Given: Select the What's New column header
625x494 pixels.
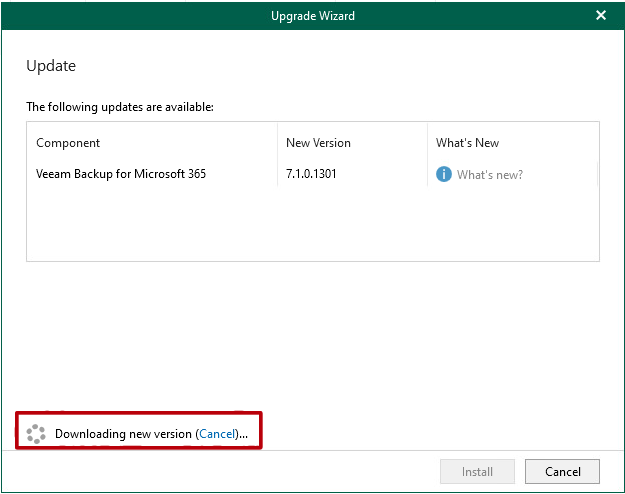Looking at the screenshot, I should point(467,143).
